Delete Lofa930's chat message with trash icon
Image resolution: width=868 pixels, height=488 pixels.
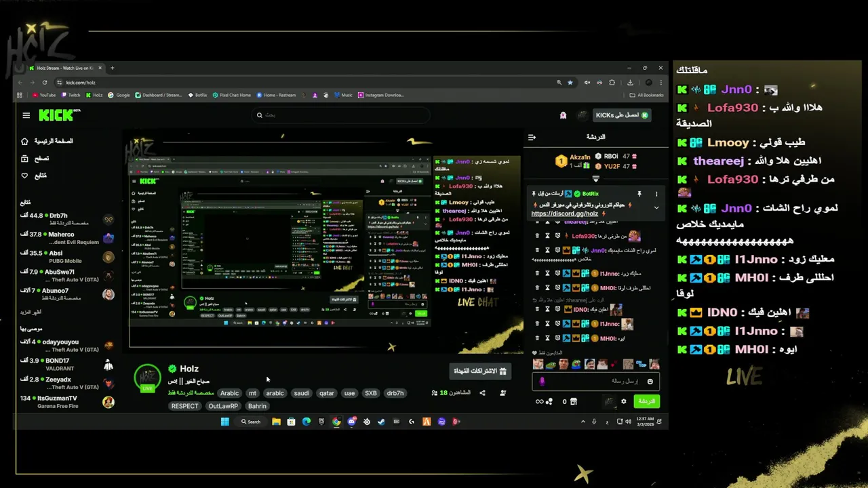pos(538,236)
